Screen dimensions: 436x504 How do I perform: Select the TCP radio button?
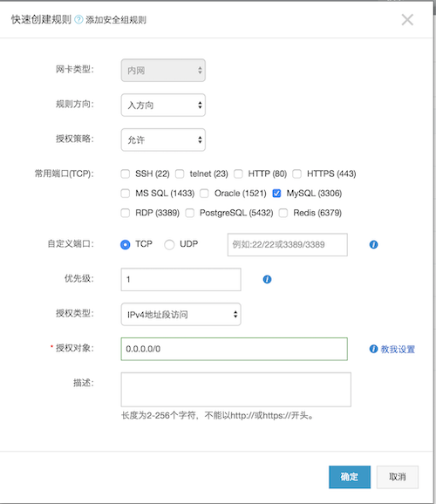tap(125, 245)
